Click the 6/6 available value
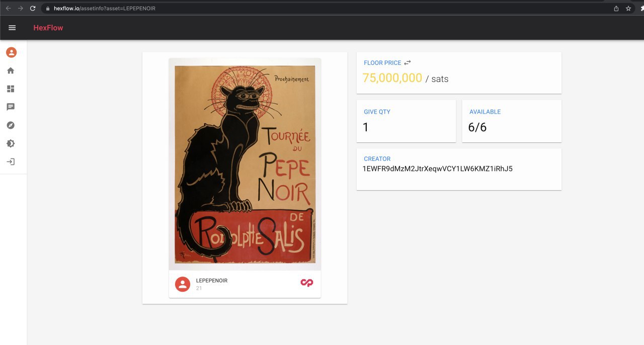The image size is (644, 345). click(477, 127)
